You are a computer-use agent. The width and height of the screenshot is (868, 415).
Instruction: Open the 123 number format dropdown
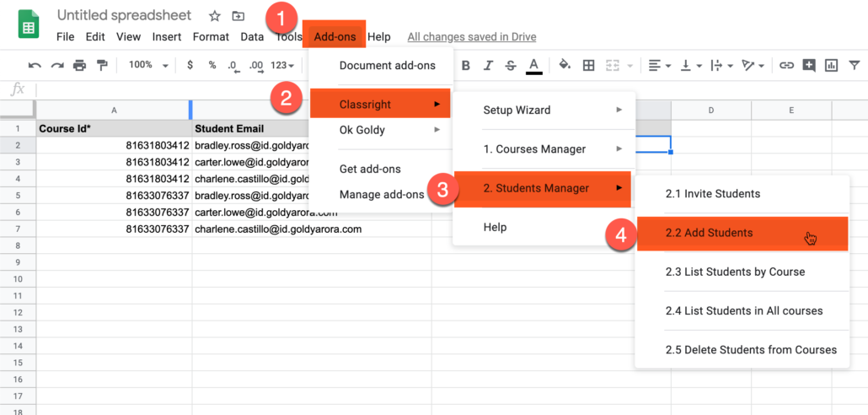pos(282,66)
